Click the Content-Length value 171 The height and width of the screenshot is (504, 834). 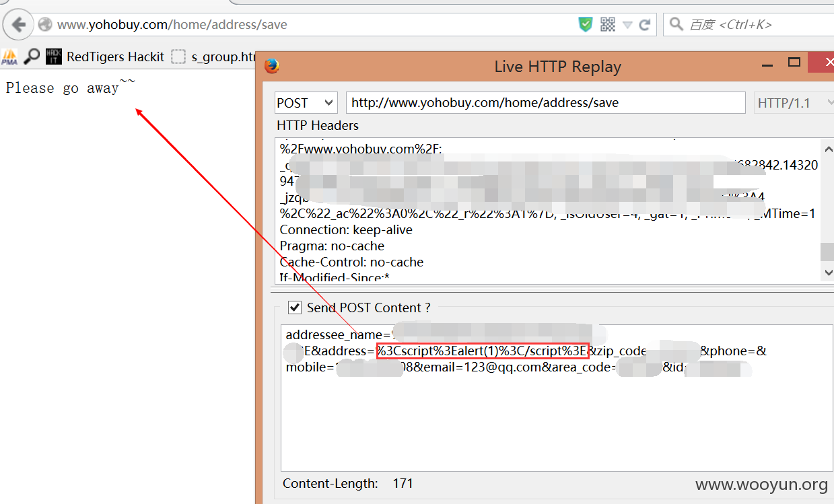[x=403, y=483]
